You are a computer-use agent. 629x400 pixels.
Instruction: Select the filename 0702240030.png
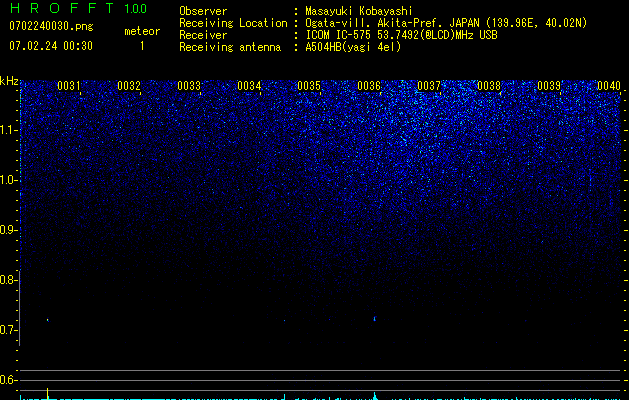[51, 26]
